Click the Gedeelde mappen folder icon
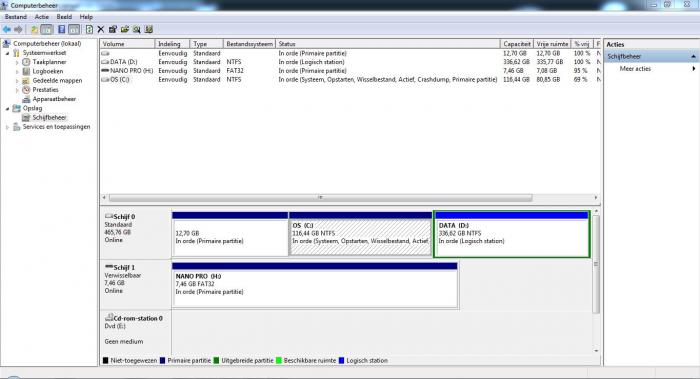The height and width of the screenshot is (379, 700). tap(26, 81)
